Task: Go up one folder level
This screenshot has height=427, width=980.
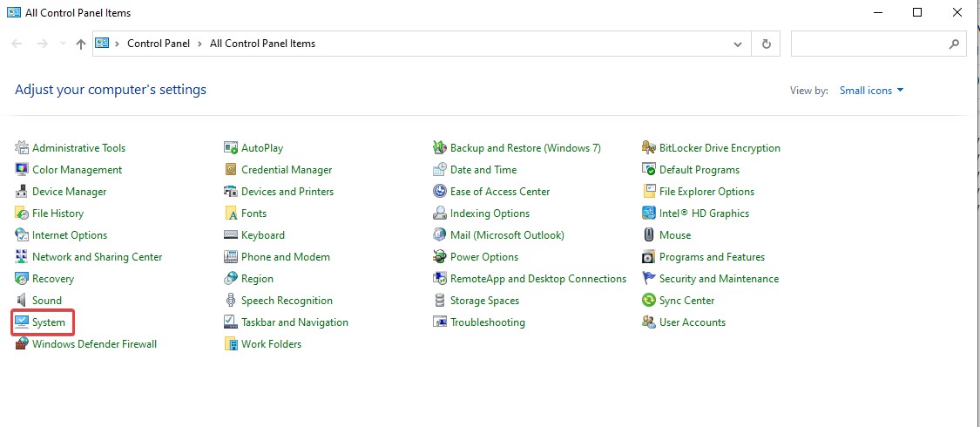Action: [x=81, y=44]
